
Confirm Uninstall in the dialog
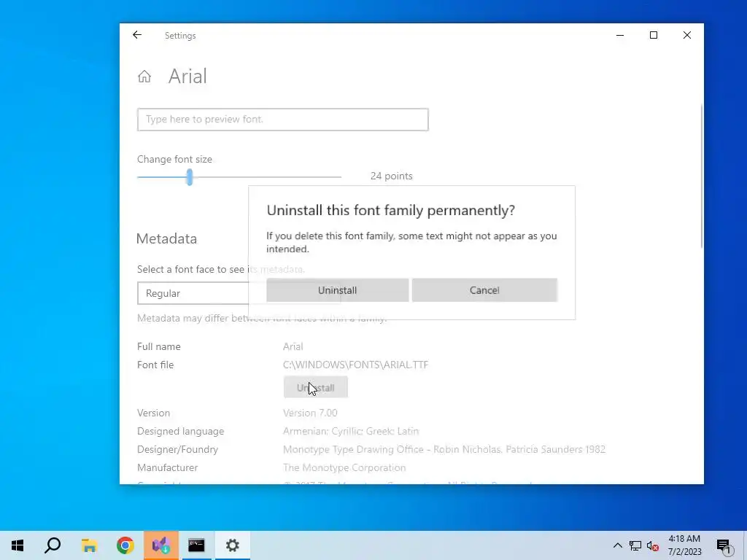(x=337, y=290)
